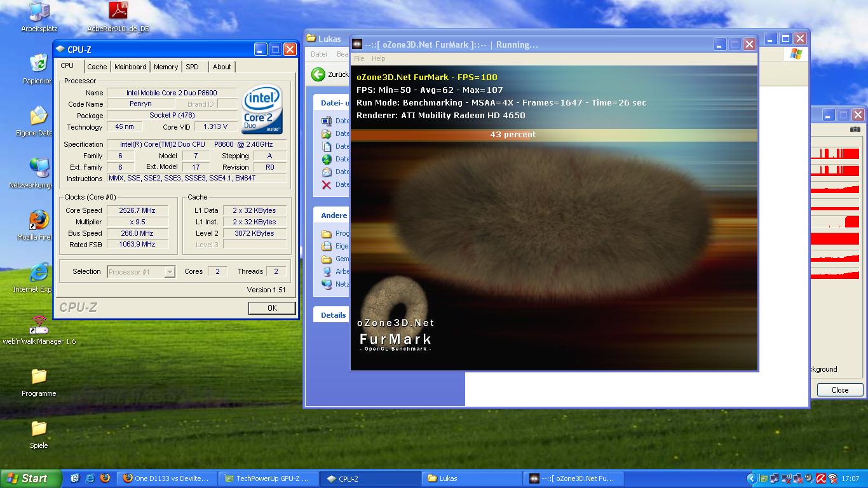Click the Close button in GPU-Z window
Viewport: 868px width, 488px height.
pyautogui.click(x=840, y=390)
